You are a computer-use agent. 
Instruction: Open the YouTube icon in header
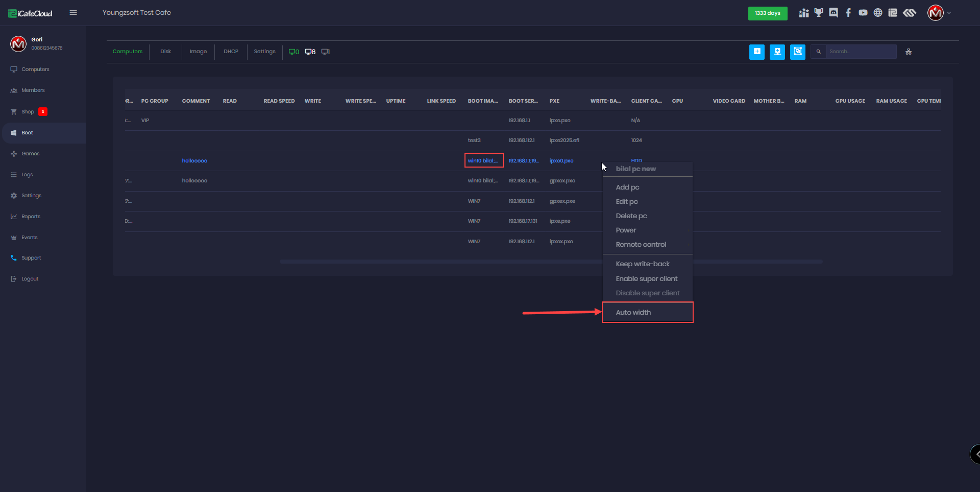click(x=863, y=13)
